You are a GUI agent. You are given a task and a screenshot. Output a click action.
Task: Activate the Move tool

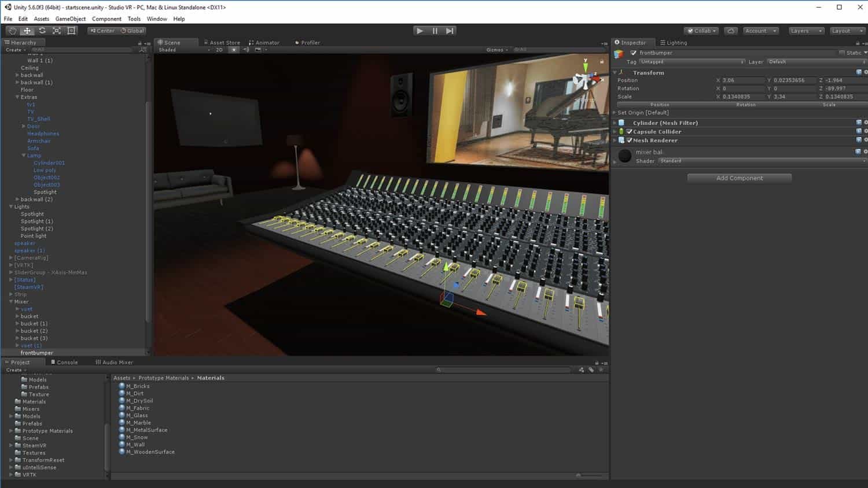pyautogui.click(x=27, y=31)
